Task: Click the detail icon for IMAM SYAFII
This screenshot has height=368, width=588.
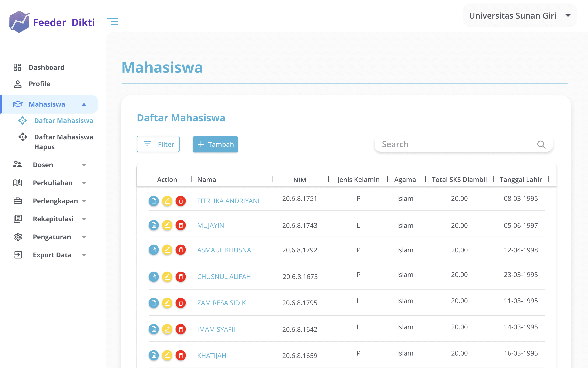Action: (153, 329)
